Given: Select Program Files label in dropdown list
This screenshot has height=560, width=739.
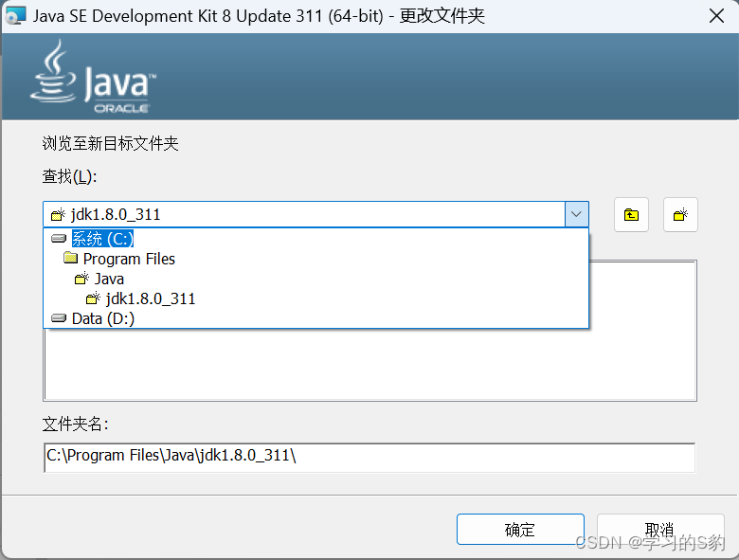Looking at the screenshot, I should pos(129,259).
